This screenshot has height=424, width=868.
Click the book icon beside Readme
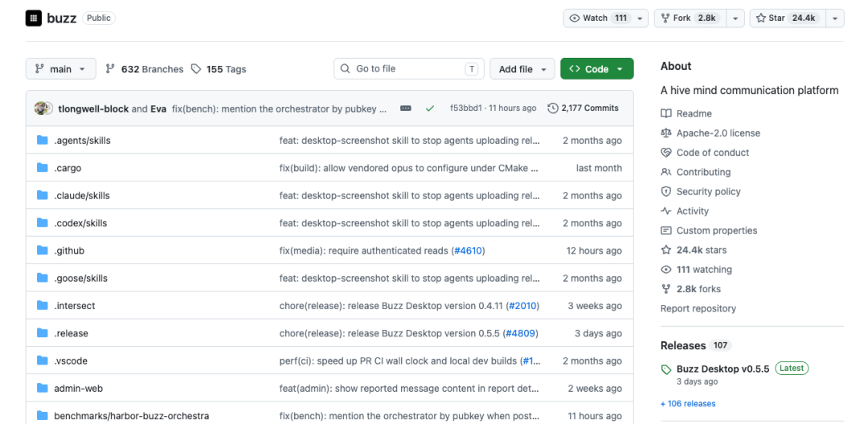(666, 113)
